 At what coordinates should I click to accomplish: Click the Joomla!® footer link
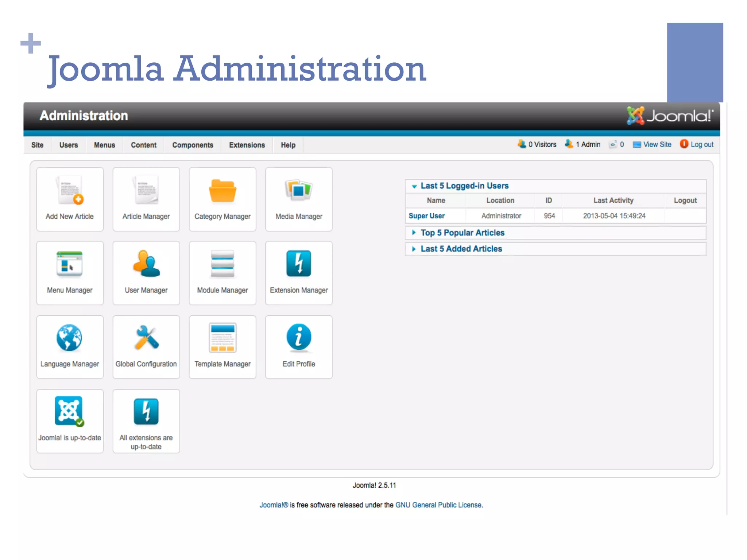(274, 505)
